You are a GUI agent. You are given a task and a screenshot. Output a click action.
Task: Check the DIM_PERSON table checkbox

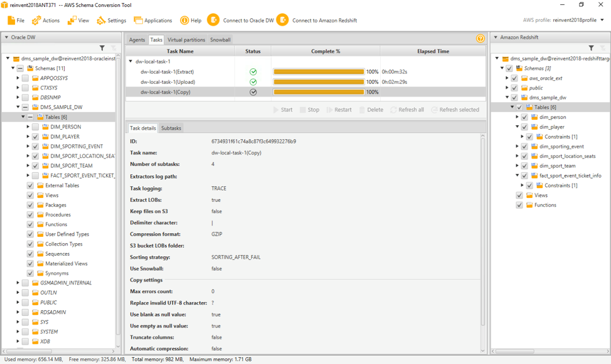(35, 127)
